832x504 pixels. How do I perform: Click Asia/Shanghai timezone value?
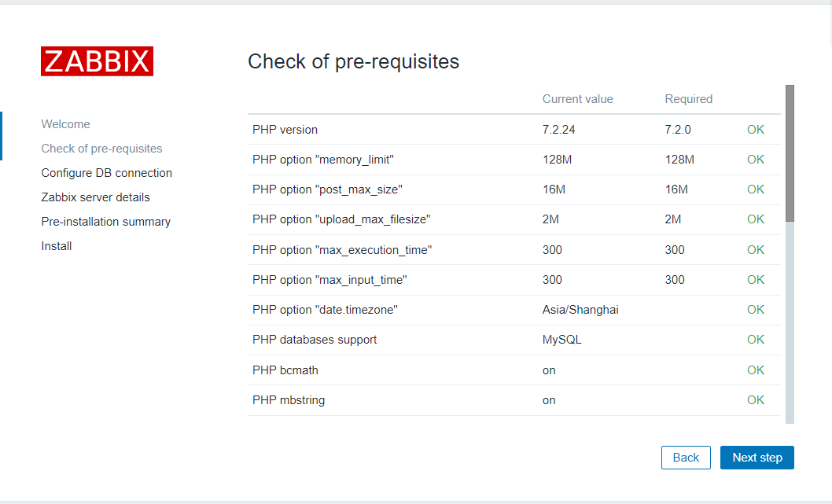click(x=580, y=310)
